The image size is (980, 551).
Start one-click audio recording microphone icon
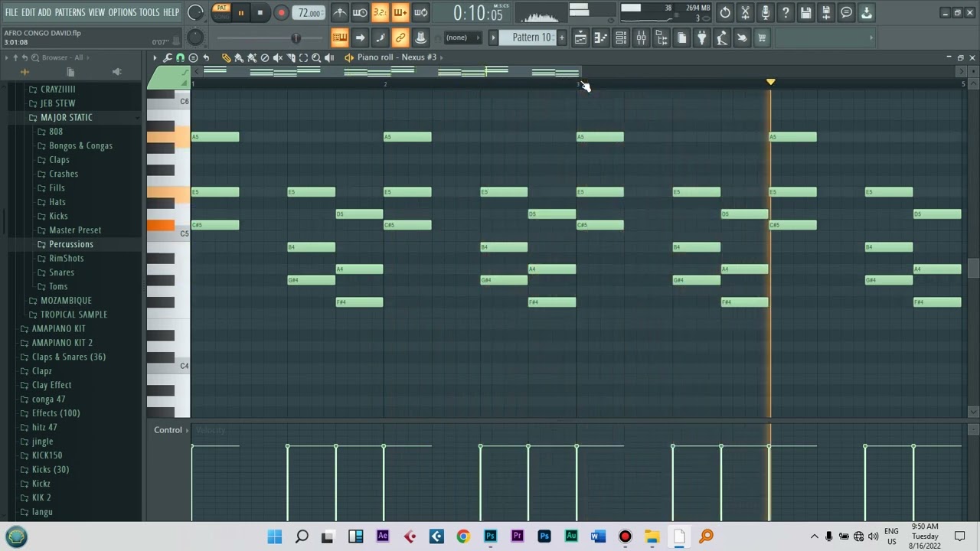pyautogui.click(x=765, y=12)
